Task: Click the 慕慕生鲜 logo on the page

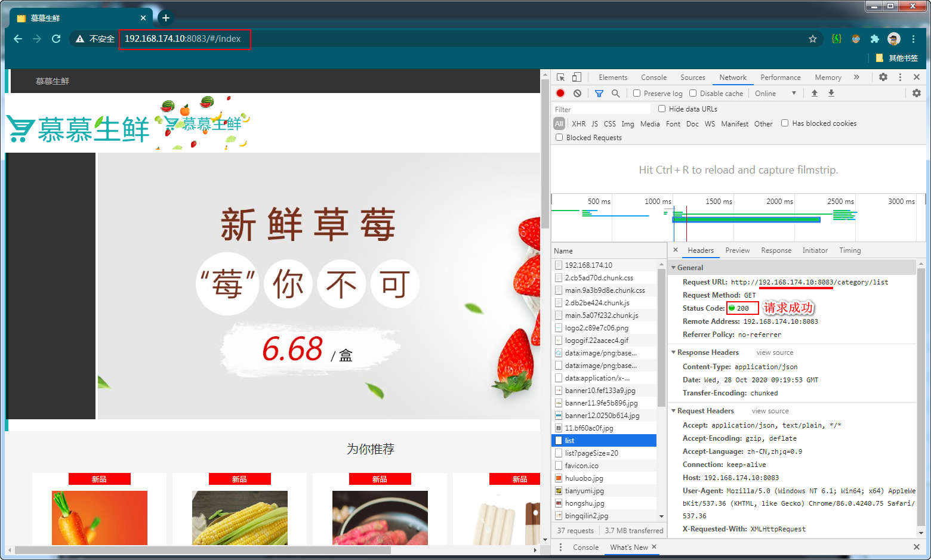Action: (x=78, y=128)
